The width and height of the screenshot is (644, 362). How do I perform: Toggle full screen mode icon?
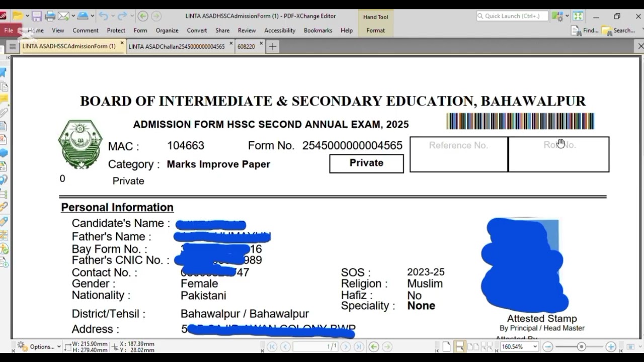(578, 16)
